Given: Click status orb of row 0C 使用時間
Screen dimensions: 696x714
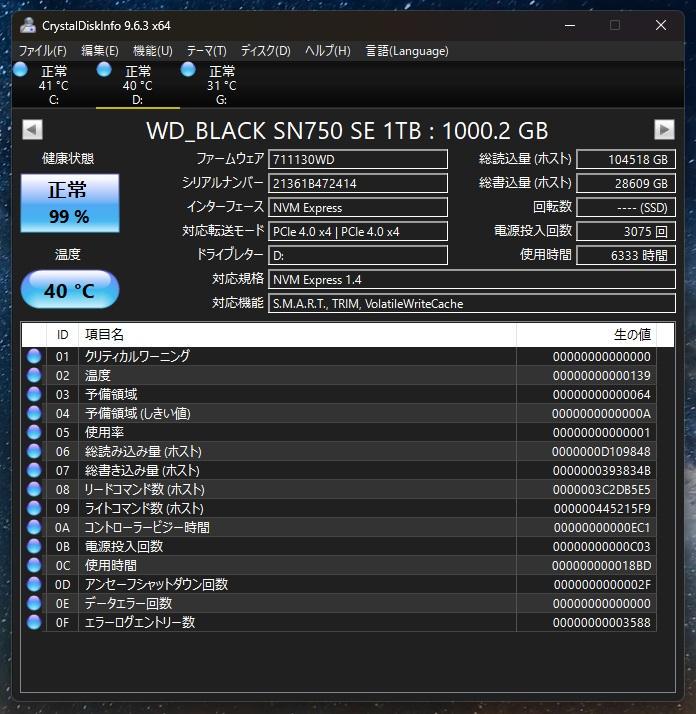Looking at the screenshot, I should [x=34, y=565].
